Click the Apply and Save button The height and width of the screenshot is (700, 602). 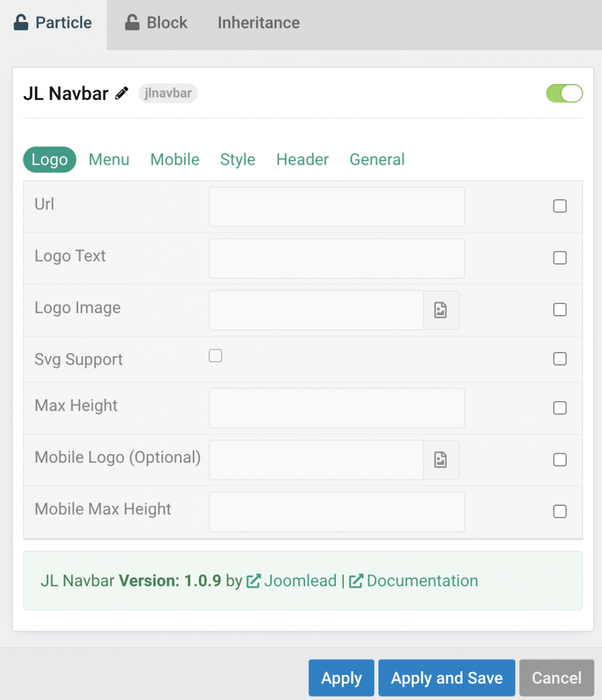pyautogui.click(x=447, y=678)
